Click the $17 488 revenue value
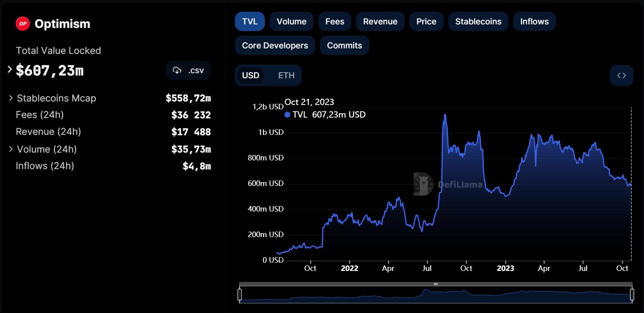The width and height of the screenshot is (644, 313). (191, 132)
